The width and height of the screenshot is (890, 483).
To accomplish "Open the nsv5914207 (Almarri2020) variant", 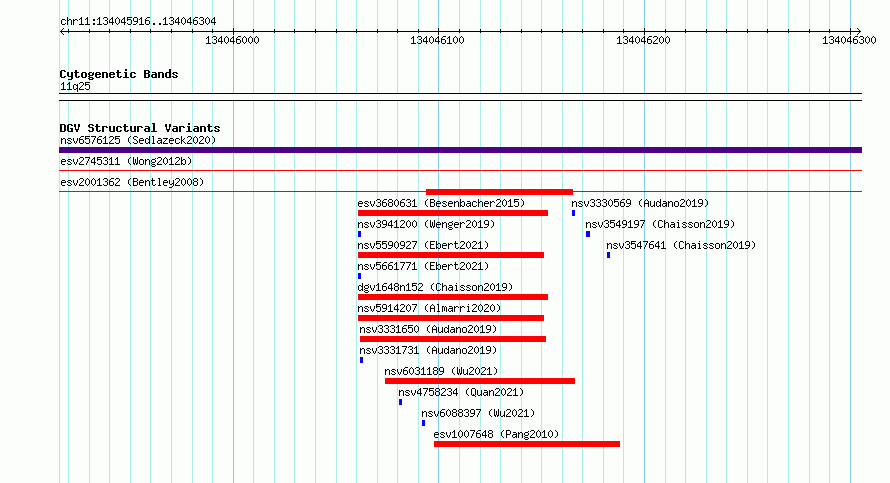I will coord(429,308).
